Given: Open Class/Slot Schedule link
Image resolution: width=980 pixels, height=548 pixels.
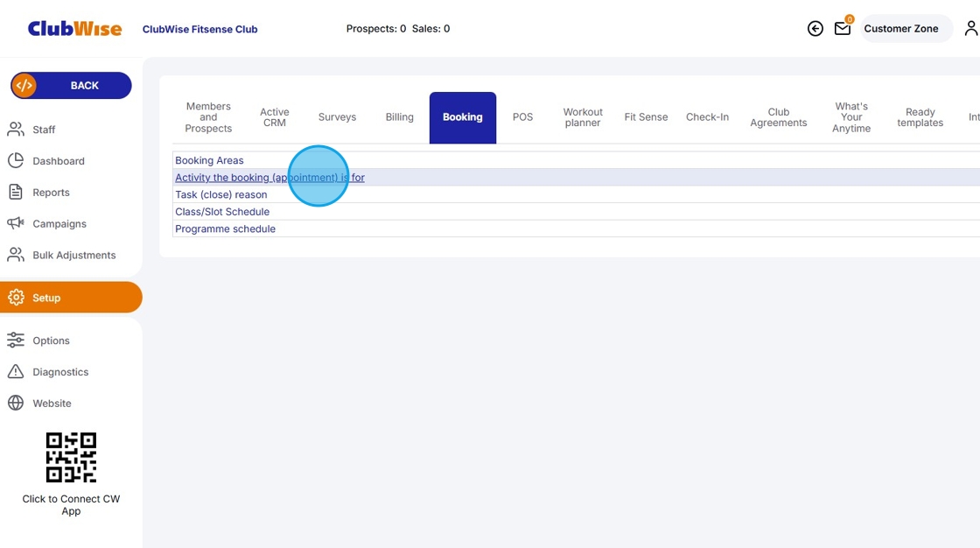Looking at the screenshot, I should point(222,212).
